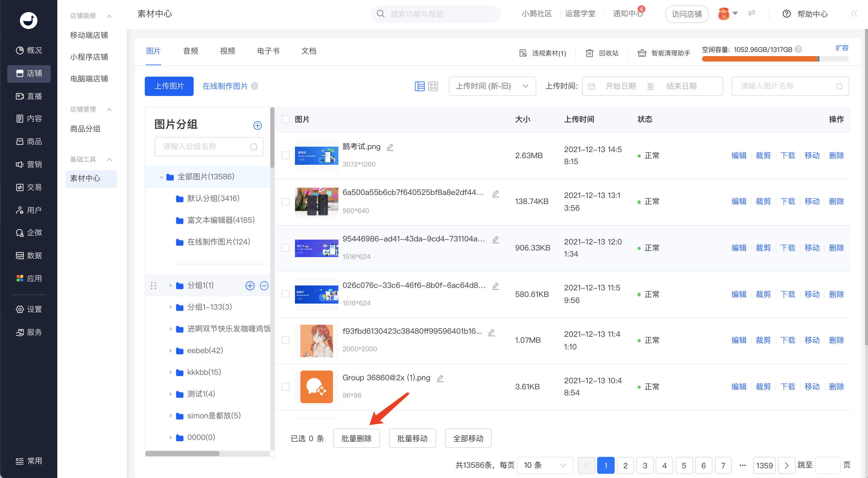This screenshot has width=868, height=478.
Task: Click 扩容 expand capacity link
Action: pyautogui.click(x=842, y=48)
